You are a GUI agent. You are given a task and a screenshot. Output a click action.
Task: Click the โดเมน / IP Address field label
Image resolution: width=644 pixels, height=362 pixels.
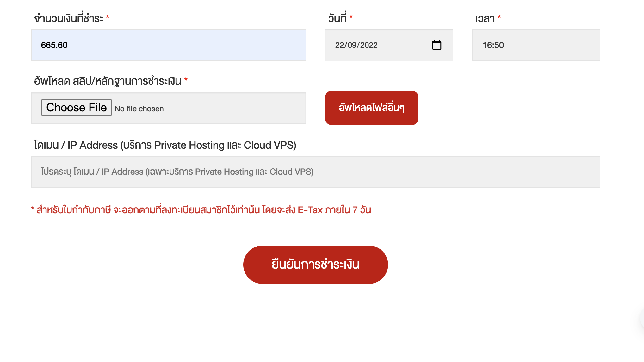165,145
